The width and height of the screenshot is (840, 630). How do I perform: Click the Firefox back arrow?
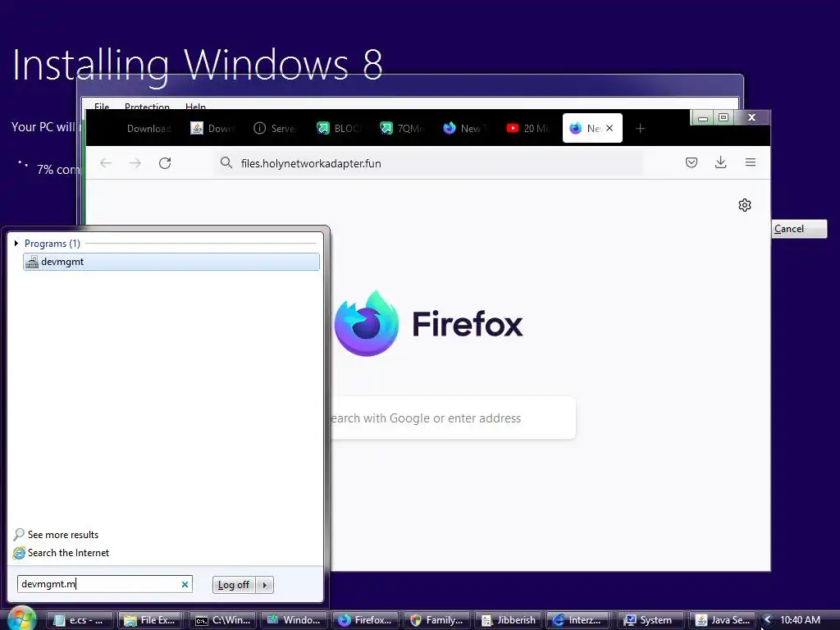106,163
